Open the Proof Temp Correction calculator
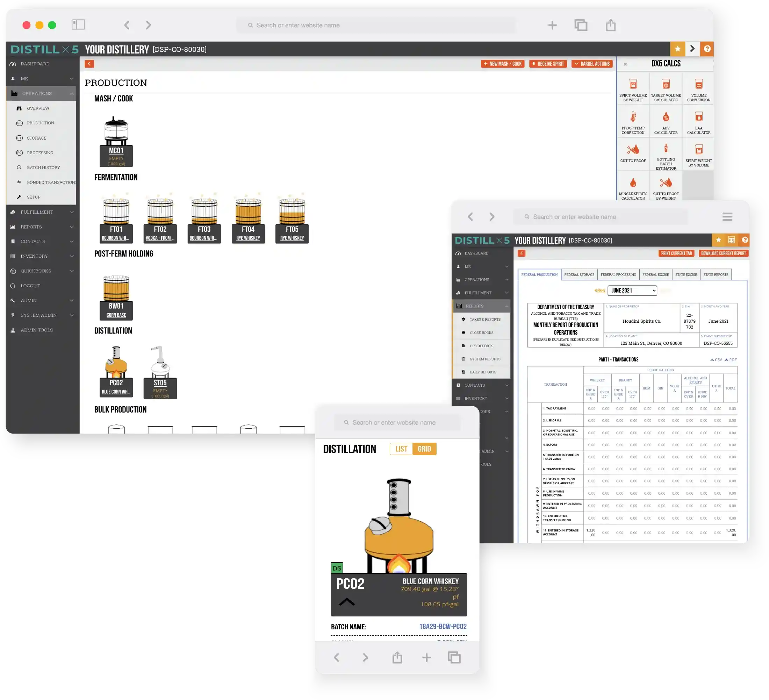Image resolution: width=769 pixels, height=700 pixels. pyautogui.click(x=633, y=122)
